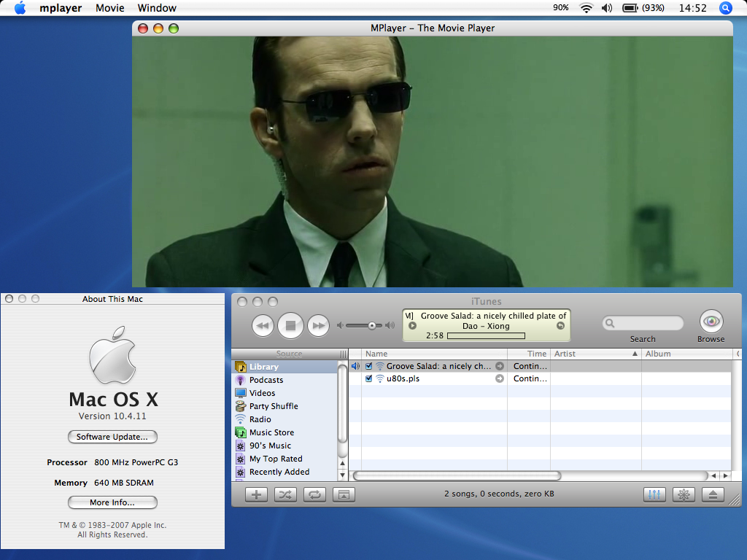Uncheck the Groove Salad track checkbox
Viewport: 747px width, 560px height.
pyautogui.click(x=368, y=366)
